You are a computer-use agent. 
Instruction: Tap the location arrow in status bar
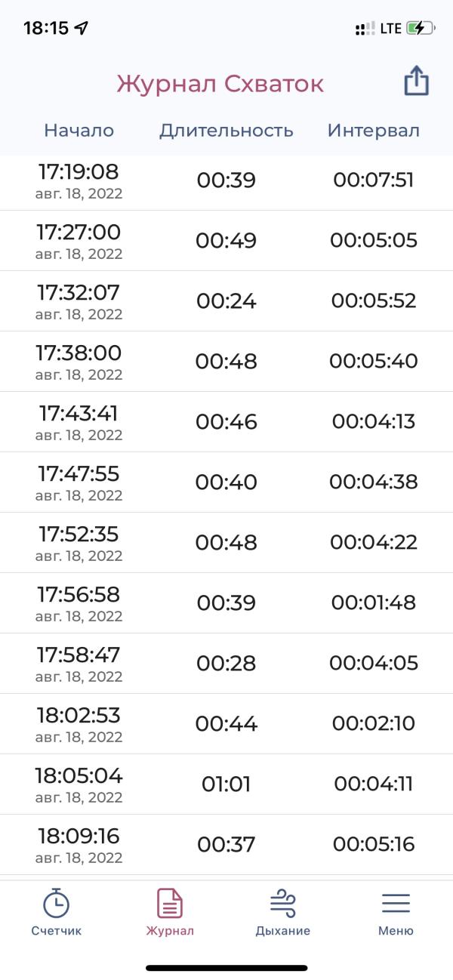point(82,29)
